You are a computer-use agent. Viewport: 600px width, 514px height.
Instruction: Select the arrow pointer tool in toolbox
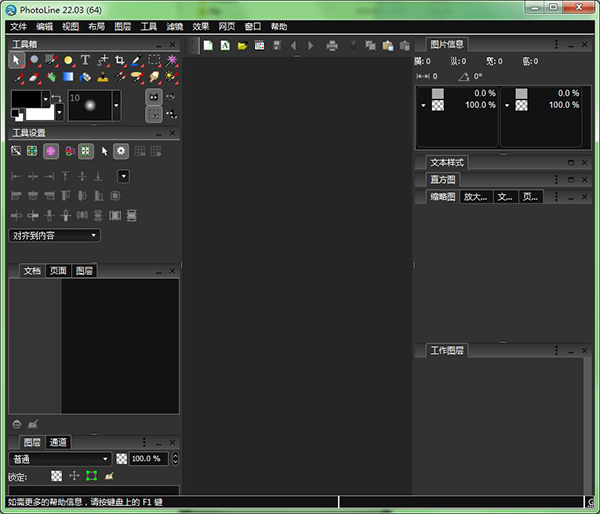click(x=16, y=60)
